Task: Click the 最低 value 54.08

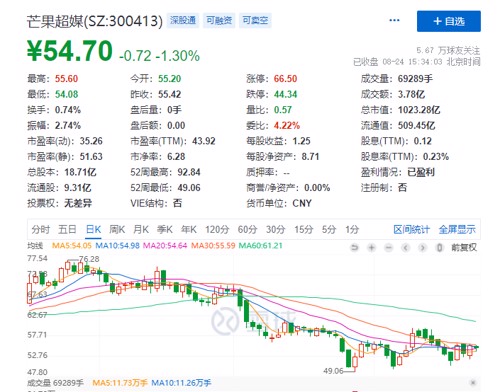Action: (x=66, y=94)
